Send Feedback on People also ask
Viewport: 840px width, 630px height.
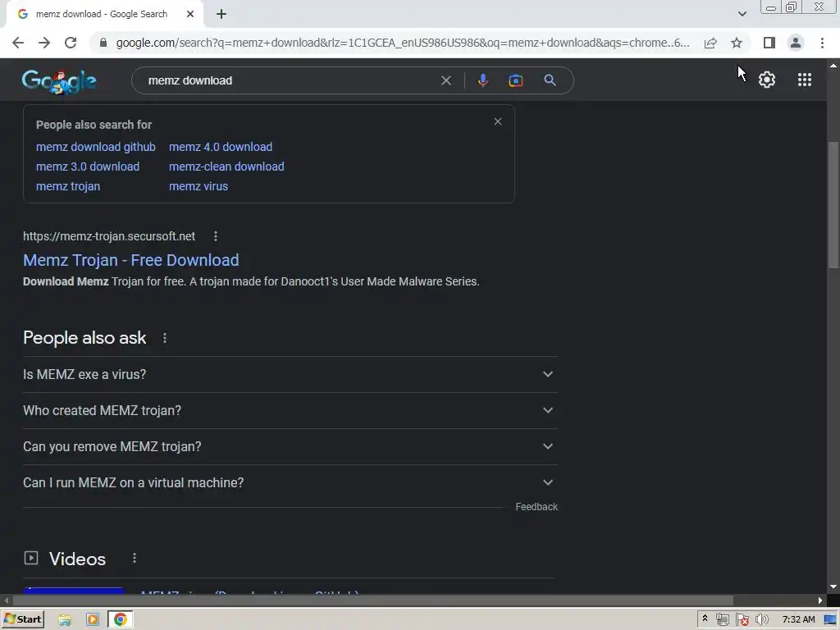tap(536, 507)
